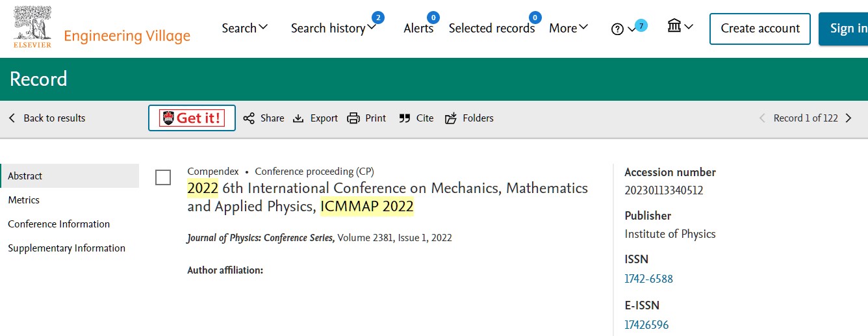Open the Search history dropdown
Screen dimensions: 868x336
(333, 28)
